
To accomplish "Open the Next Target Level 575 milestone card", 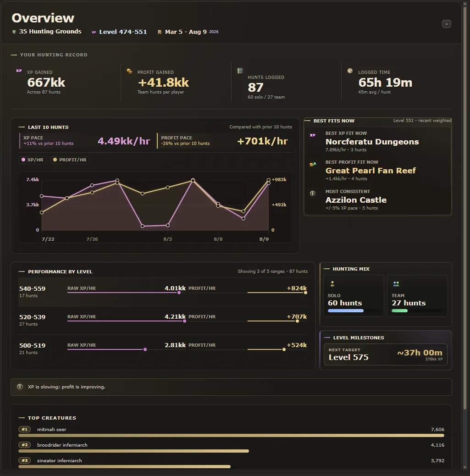I will [x=385, y=354].
